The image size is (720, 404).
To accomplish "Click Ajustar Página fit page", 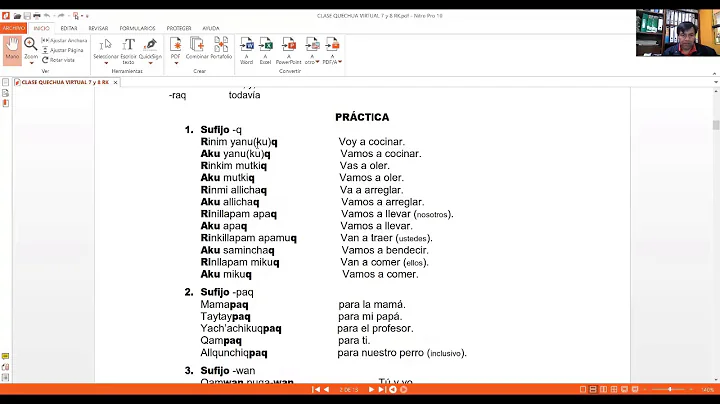I will click(x=63, y=50).
